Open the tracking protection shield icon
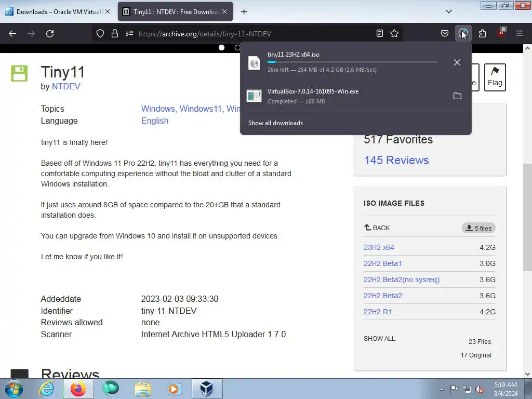532x399 pixels. [100, 34]
